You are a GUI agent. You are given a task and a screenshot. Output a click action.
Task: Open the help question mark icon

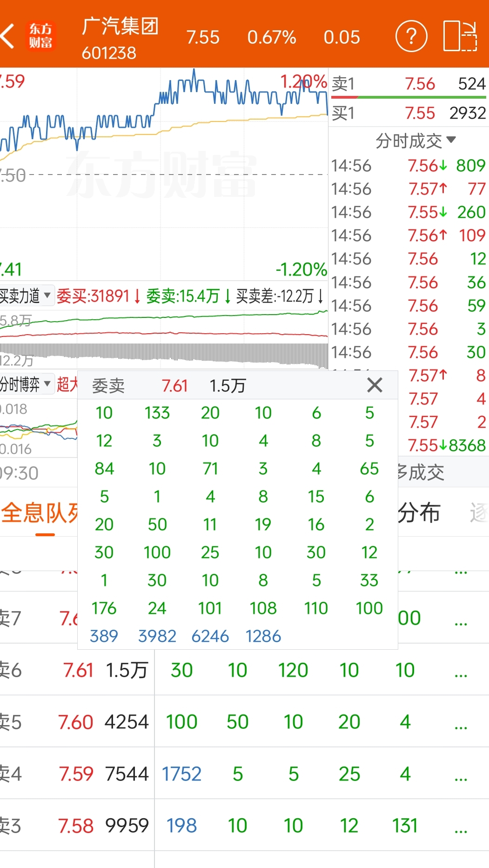411,36
